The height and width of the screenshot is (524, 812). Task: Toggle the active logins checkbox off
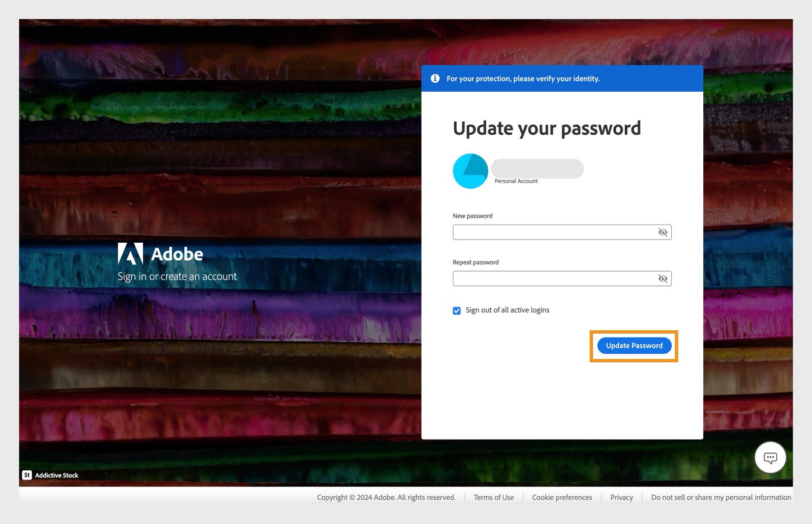457,310
